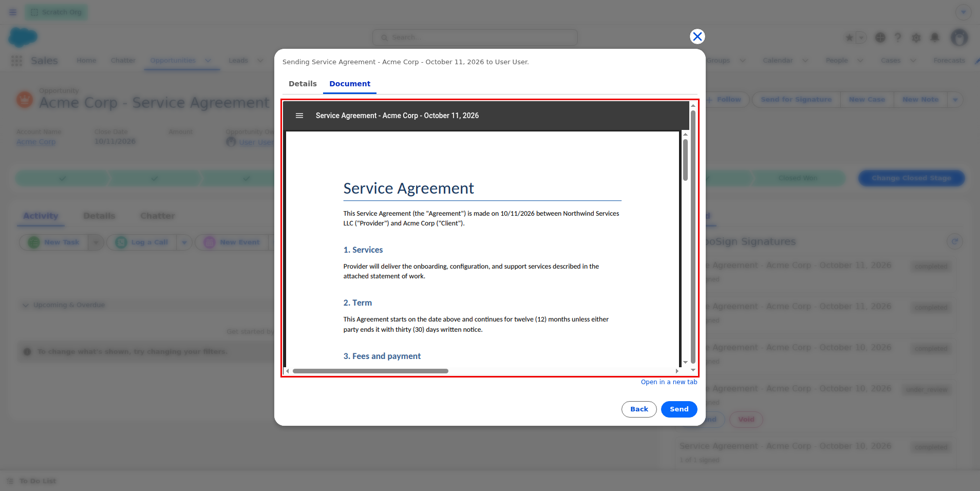This screenshot has height=491, width=980.
Task: Expand the People nav dropdown chevron
Action: coord(860,61)
